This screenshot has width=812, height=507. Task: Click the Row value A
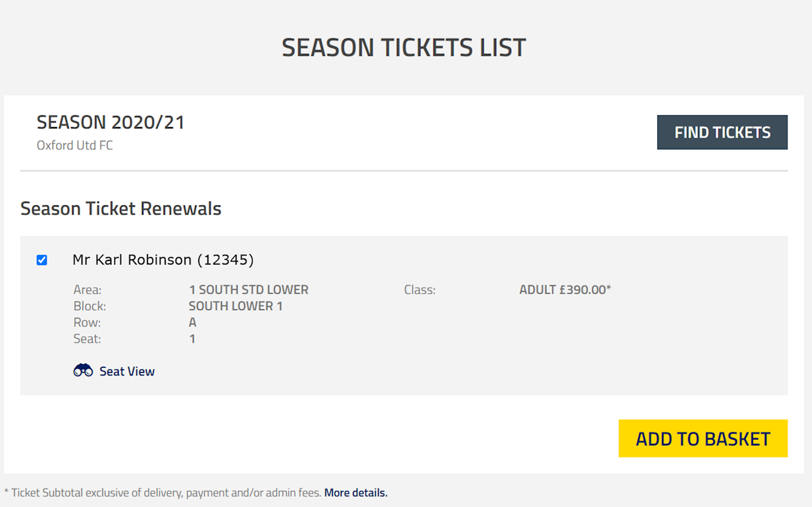(x=192, y=322)
